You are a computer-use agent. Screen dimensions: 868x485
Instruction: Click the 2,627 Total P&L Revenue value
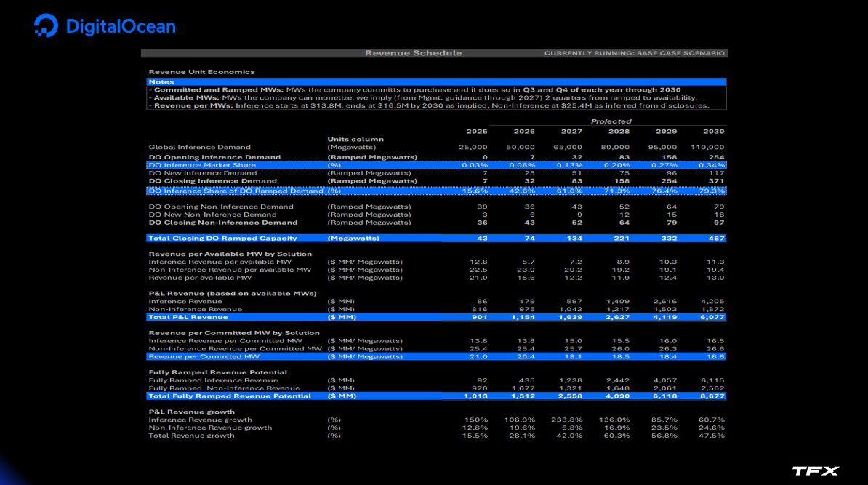tap(618, 317)
